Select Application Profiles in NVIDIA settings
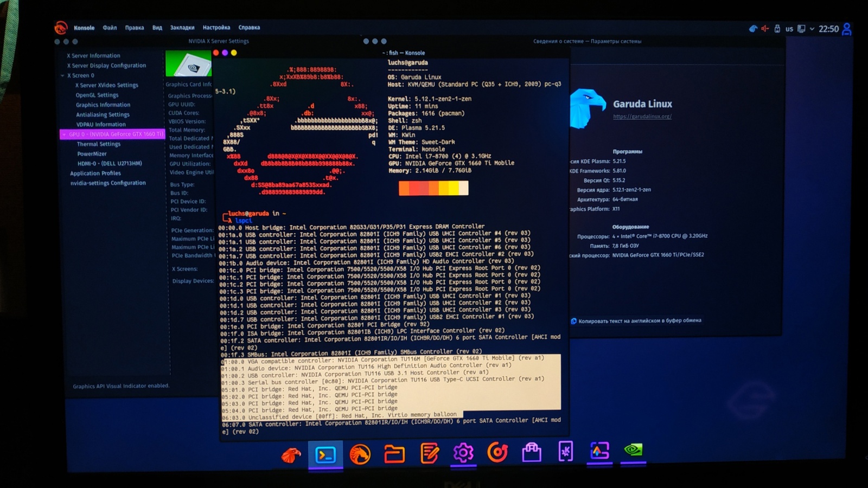 click(95, 174)
